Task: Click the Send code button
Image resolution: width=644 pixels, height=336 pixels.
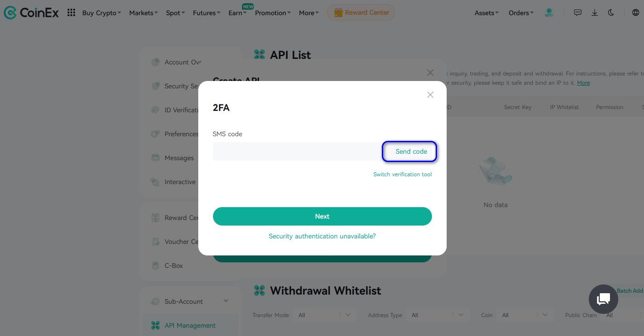Action: (411, 151)
